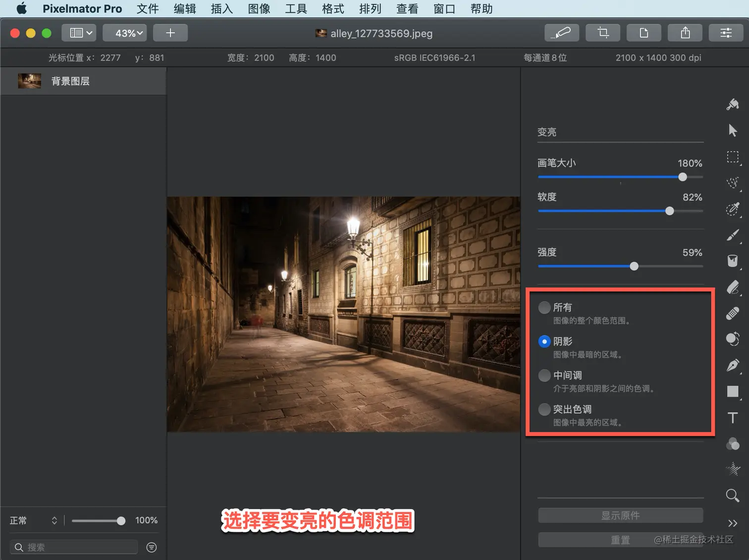The height and width of the screenshot is (560, 749).
Task: Select the Pen tool
Action: click(733, 365)
